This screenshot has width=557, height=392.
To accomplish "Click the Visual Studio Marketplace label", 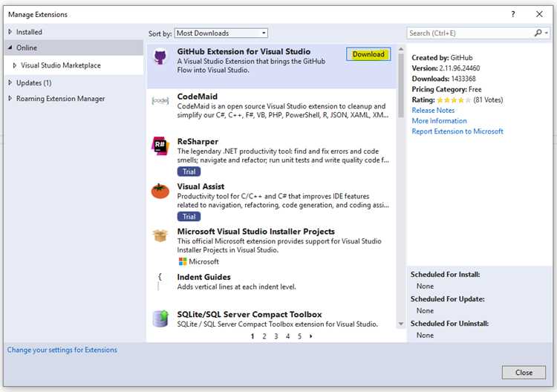I will (61, 65).
